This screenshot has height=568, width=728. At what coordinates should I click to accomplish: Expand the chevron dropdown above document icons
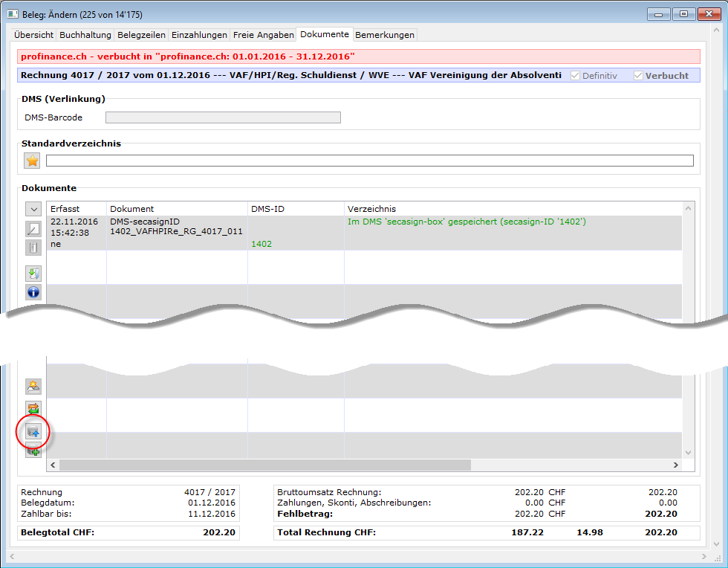click(33, 210)
